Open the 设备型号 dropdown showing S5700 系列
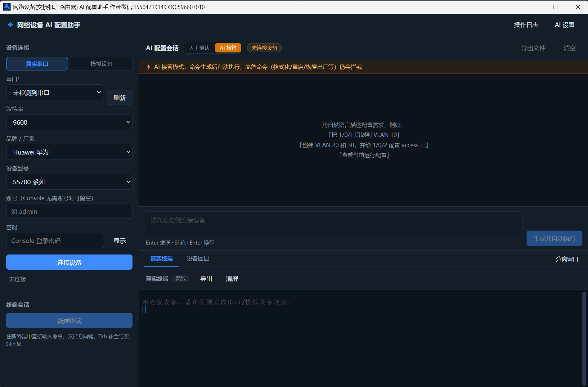The image size is (588, 387). [x=69, y=182]
